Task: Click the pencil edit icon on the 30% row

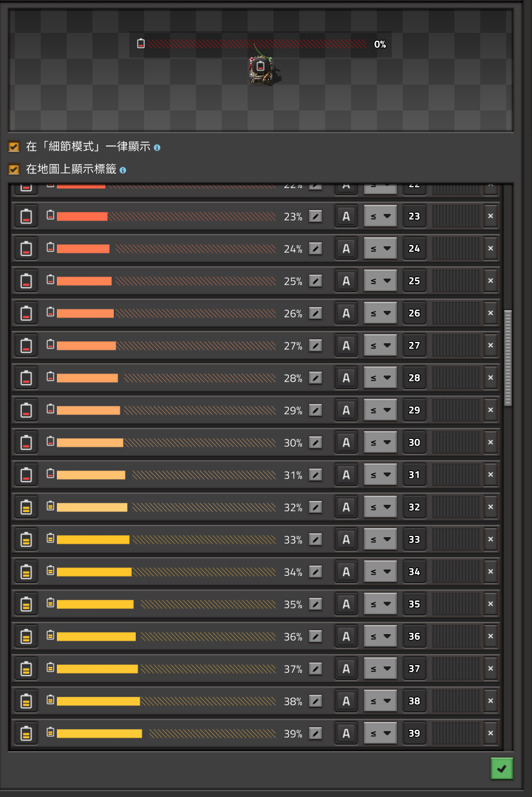Action: 315,443
